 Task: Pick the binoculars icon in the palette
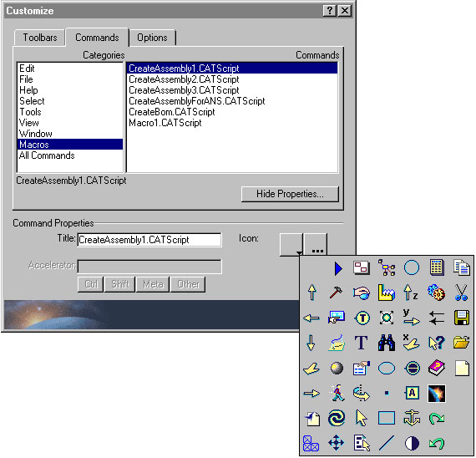(387, 343)
